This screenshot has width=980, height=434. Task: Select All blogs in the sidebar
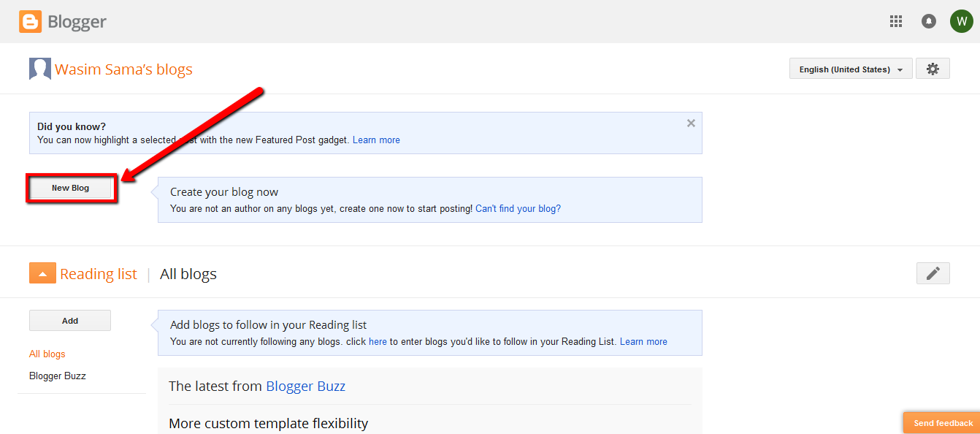tap(47, 354)
